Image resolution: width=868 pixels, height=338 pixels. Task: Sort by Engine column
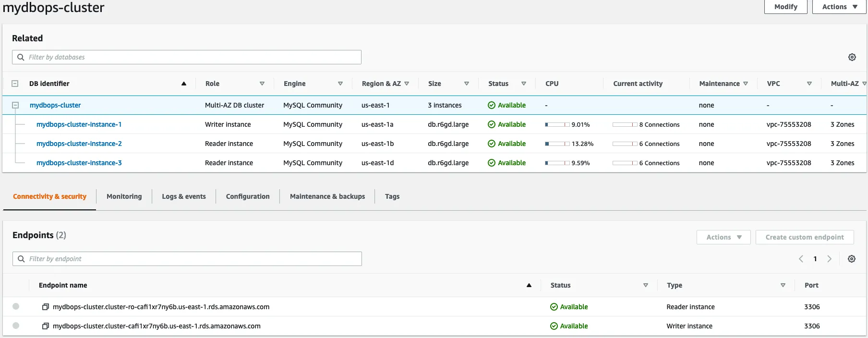pos(340,84)
